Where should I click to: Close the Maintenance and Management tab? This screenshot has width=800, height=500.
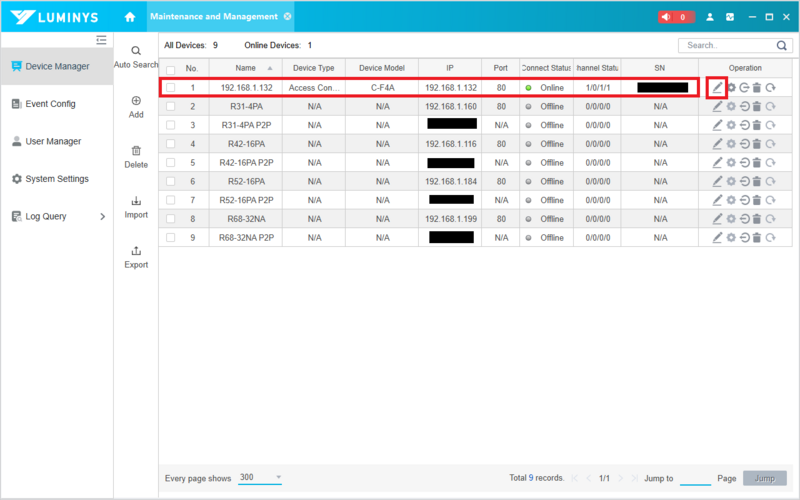[x=288, y=16]
